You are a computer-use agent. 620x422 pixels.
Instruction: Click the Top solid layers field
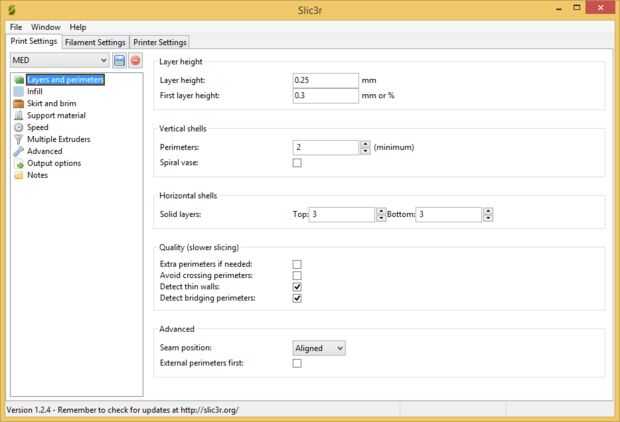[342, 215]
